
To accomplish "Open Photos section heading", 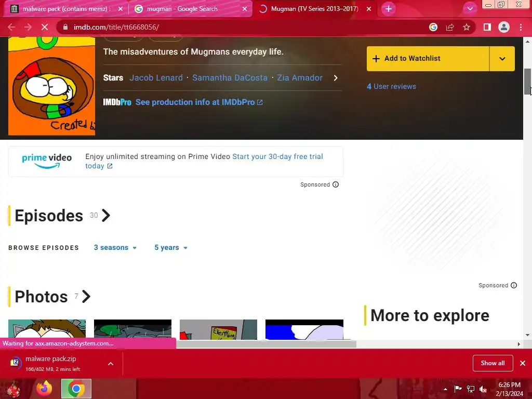I will click(x=41, y=297).
